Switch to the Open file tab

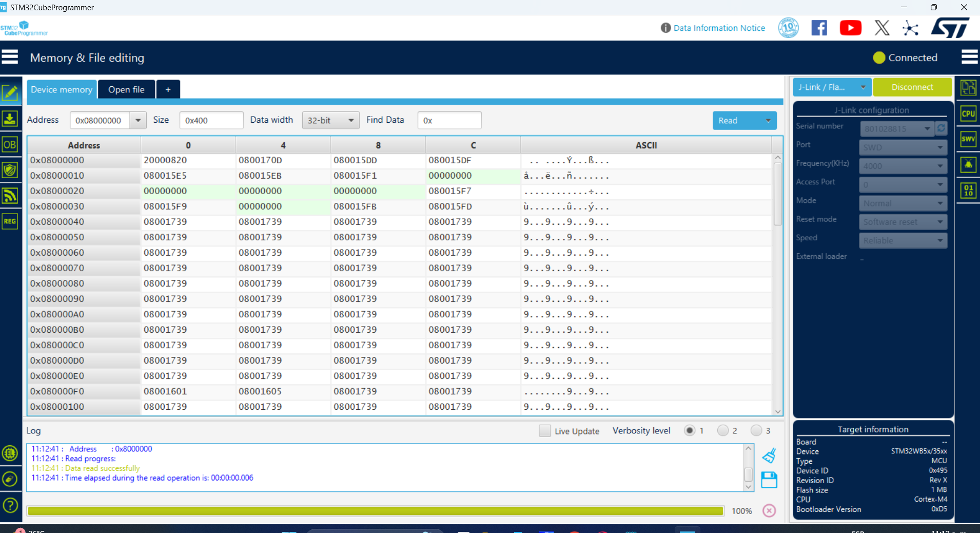pyautogui.click(x=126, y=89)
